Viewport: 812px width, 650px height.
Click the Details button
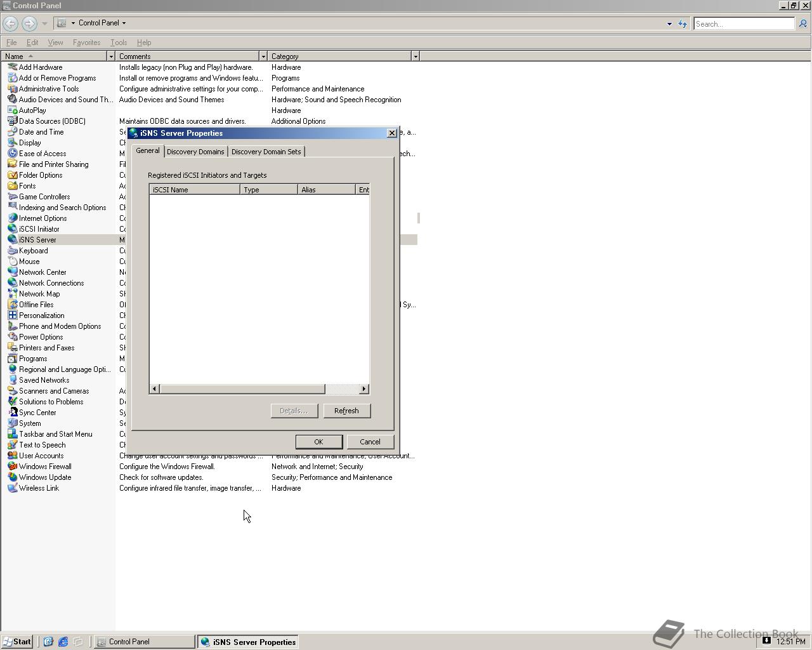pos(294,411)
